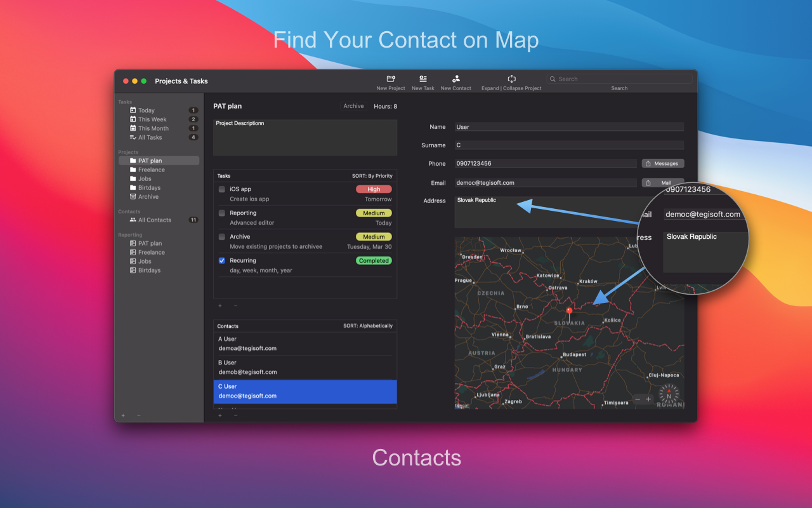Image resolution: width=812 pixels, height=508 pixels.
Task: Zoom in the map with the plus button
Action: pyautogui.click(x=648, y=399)
